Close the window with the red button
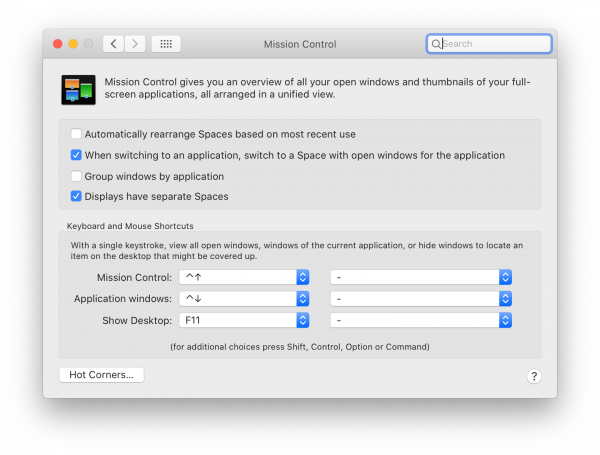This screenshot has height=455, width=600. [58, 44]
